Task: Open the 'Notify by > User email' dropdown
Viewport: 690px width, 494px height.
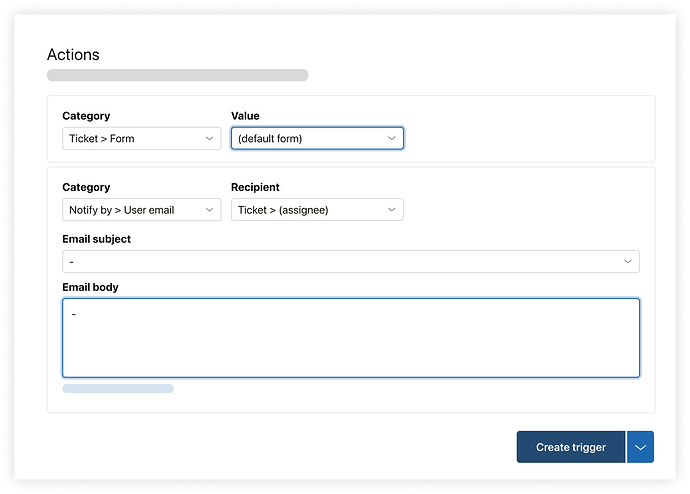Action: pyautogui.click(x=141, y=210)
